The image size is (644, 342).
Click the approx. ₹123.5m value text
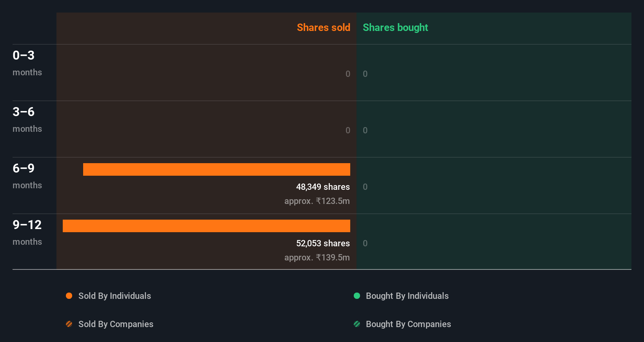point(317,201)
